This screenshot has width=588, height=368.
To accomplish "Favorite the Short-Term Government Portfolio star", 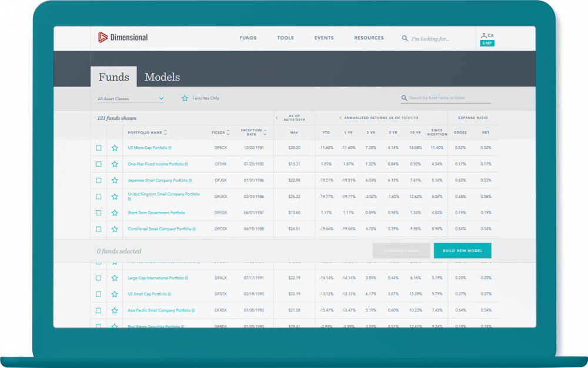I will (115, 213).
